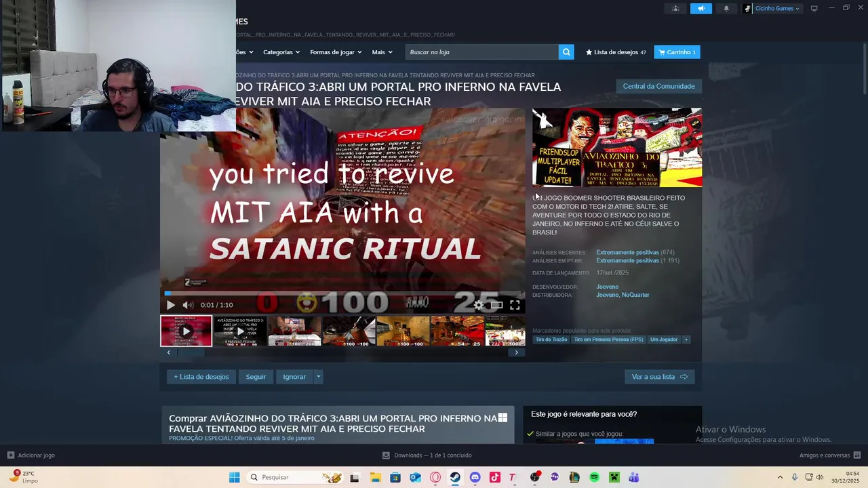This screenshot has height=488, width=868.
Task: Click the Downloads status icon
Action: pyautogui.click(x=386, y=455)
